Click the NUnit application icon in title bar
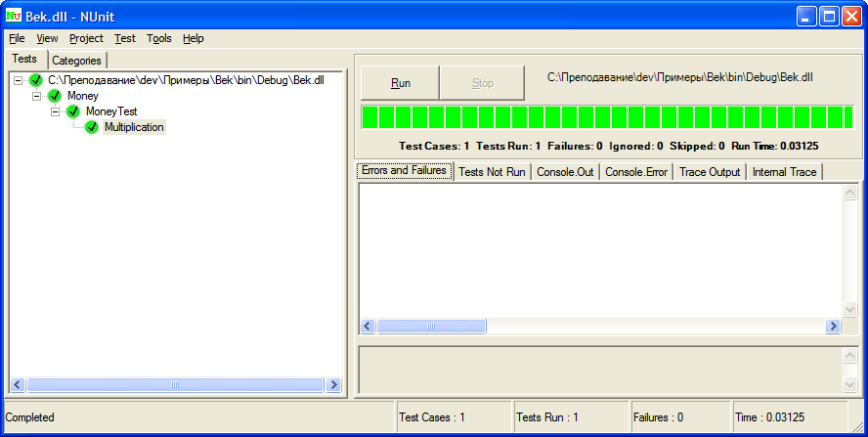868x437 pixels. 14,16
